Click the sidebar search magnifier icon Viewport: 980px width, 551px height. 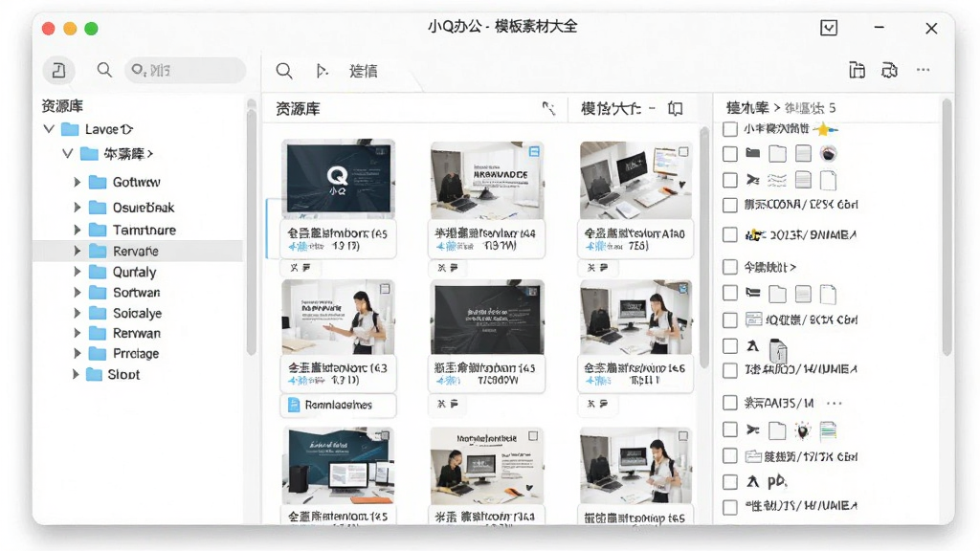pos(104,70)
